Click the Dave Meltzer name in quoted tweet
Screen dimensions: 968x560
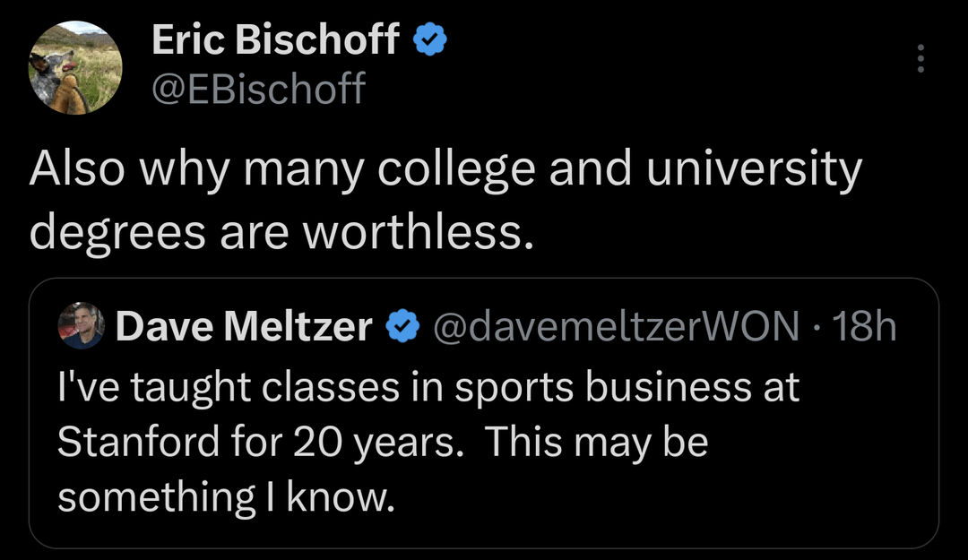coord(244,328)
